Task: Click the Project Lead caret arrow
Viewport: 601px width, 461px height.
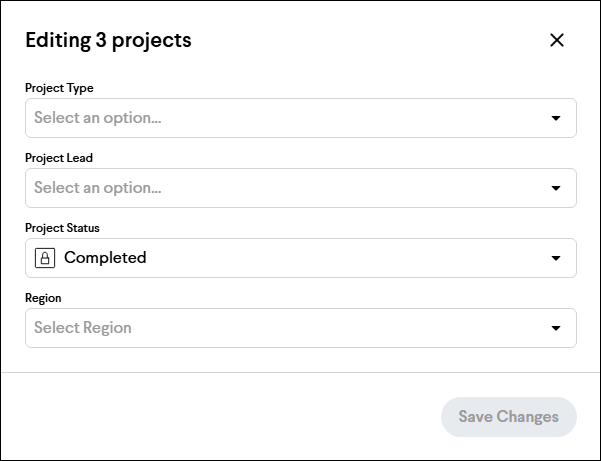Action: coord(556,188)
